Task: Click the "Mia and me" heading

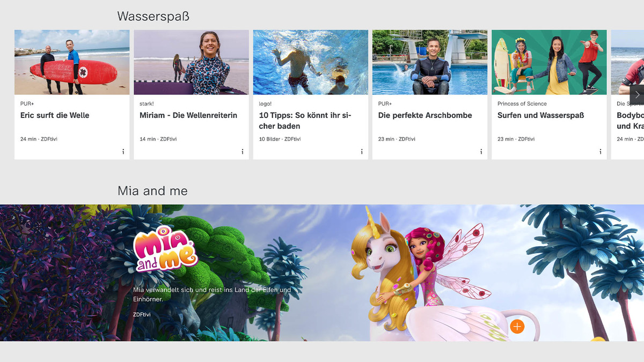Action: pos(152,190)
